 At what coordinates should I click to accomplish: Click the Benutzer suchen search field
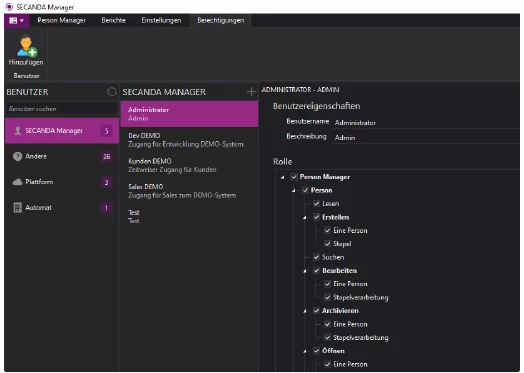[61, 109]
